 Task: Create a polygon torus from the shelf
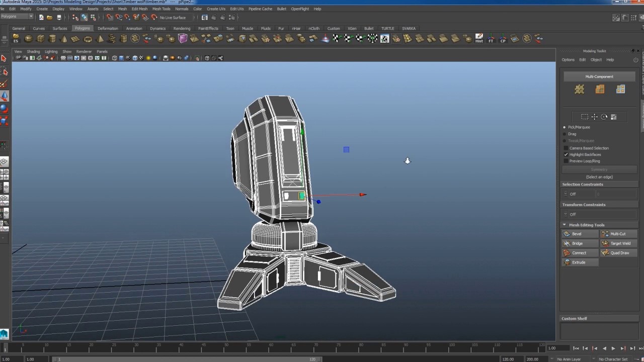88,39
